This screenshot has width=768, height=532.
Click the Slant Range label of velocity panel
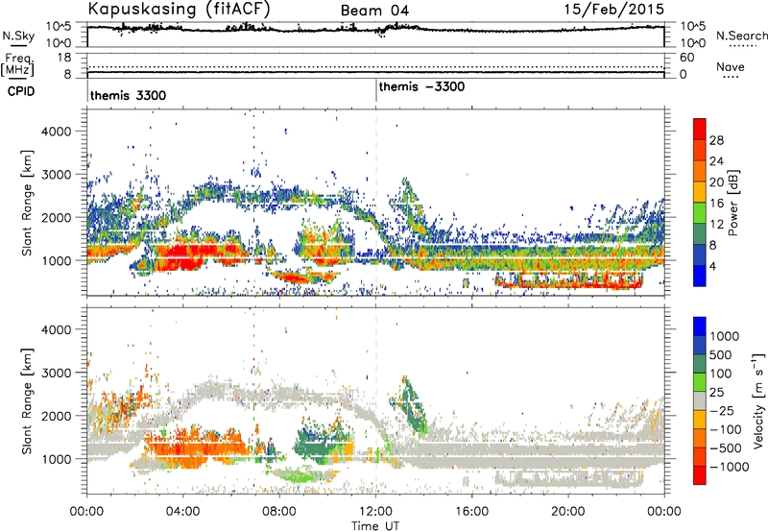(x=27, y=400)
